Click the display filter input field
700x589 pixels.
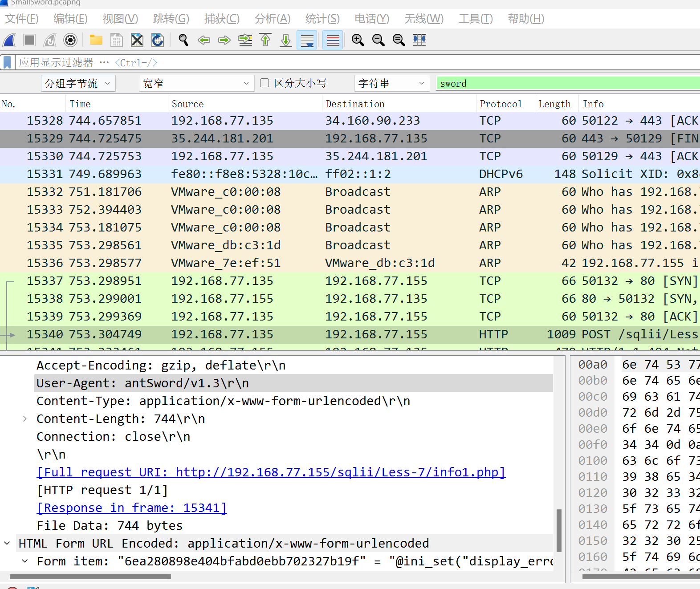point(358,62)
